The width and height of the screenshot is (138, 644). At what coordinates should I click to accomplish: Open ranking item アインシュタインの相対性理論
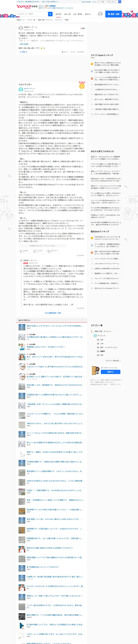tap(107, 114)
